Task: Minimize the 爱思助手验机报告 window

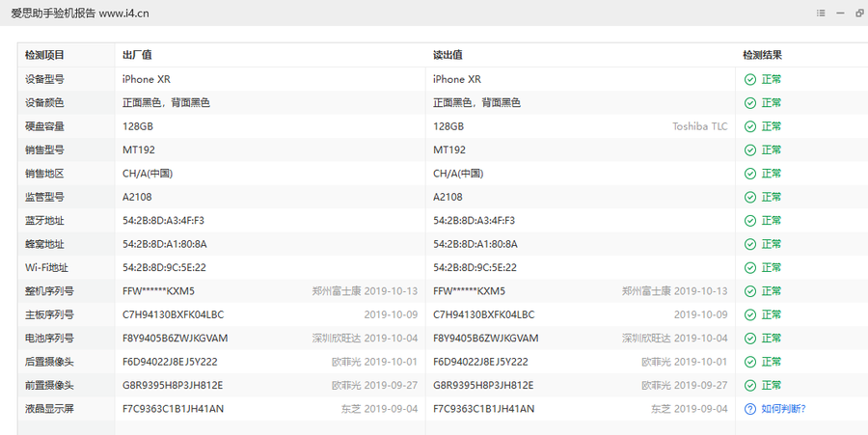Action: (840, 13)
